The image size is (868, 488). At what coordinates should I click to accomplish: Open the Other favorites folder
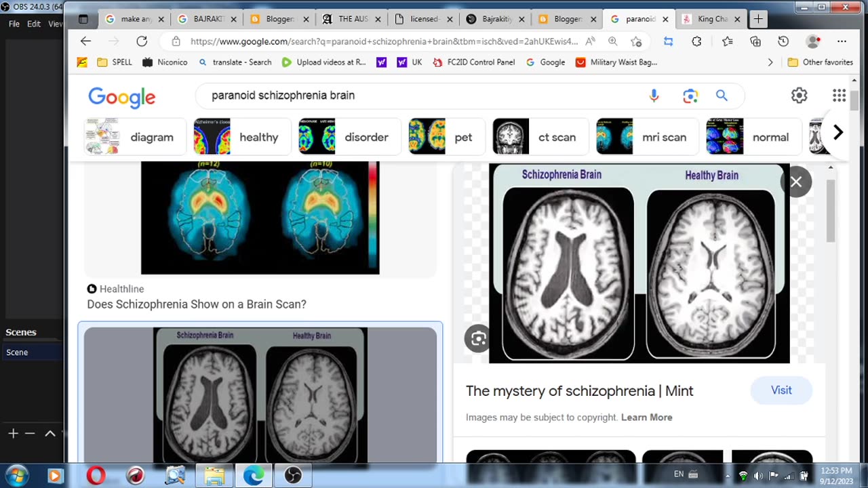click(821, 62)
